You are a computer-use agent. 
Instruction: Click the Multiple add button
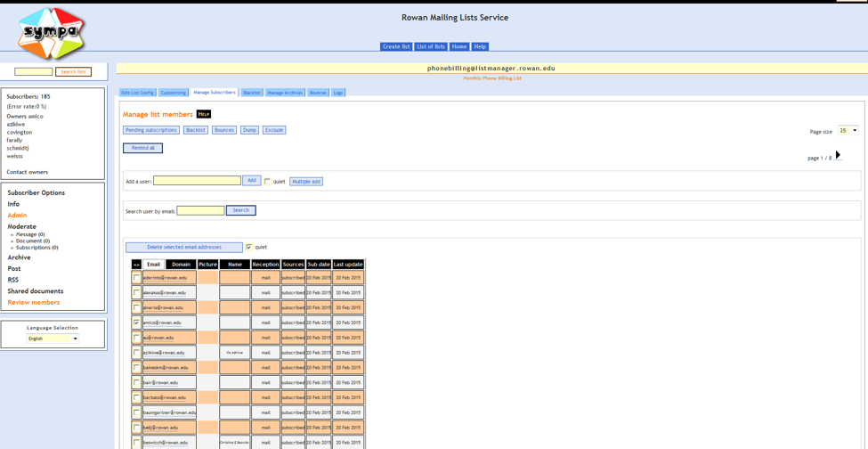[x=306, y=182]
